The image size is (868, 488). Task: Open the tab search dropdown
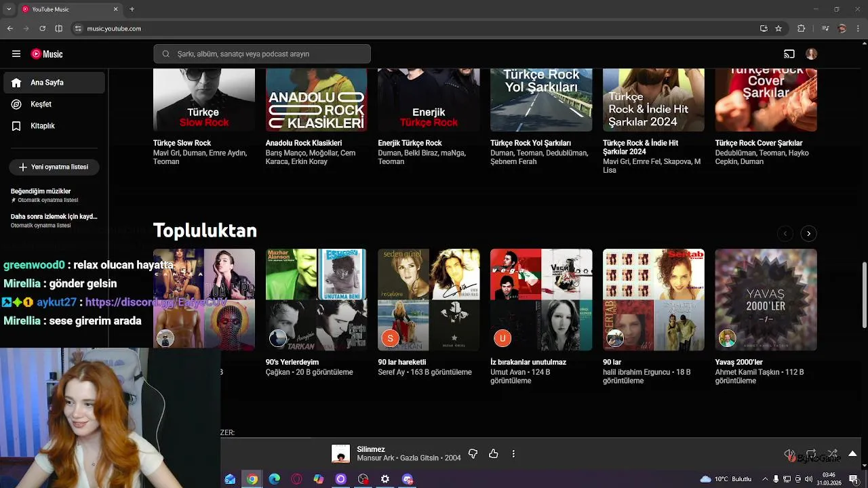[9, 9]
